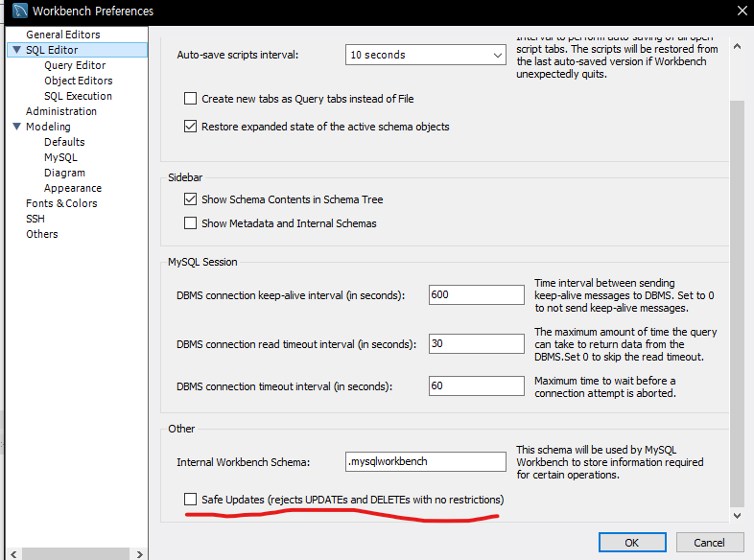This screenshot has width=754, height=560.
Task: Click the Internal Workbench Schema field
Action: coord(426,461)
